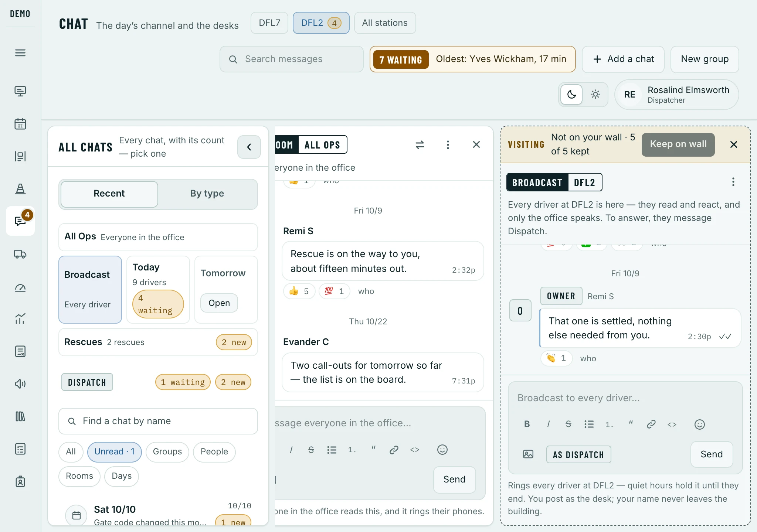
Task: Expand the 7 Waiting banner
Action: (473, 59)
